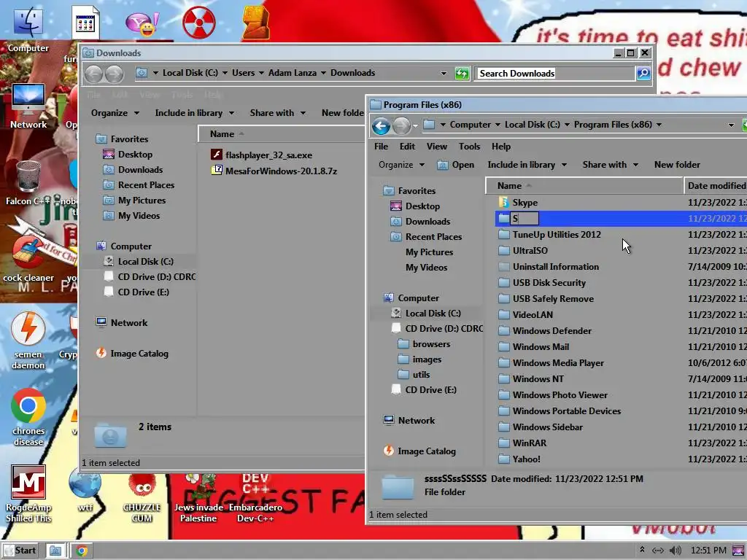747x560 pixels.
Task: Select the VideoLAN folder
Action: coord(533,314)
